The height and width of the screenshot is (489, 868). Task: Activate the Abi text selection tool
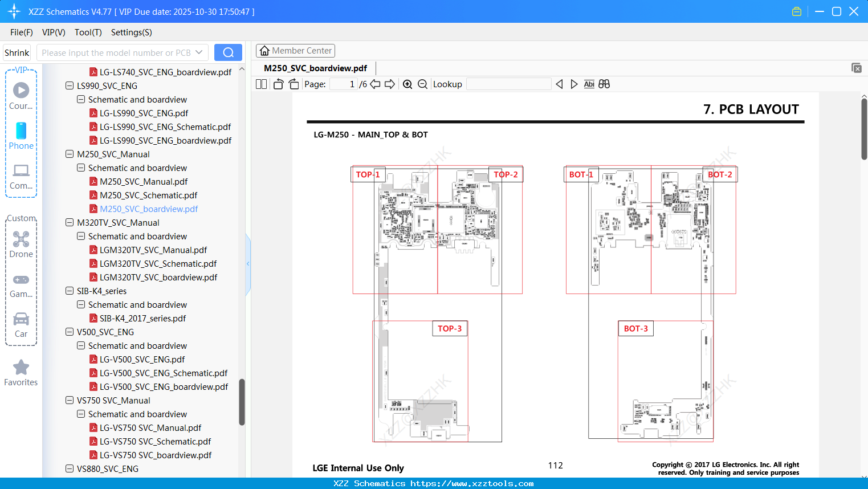coord(589,84)
